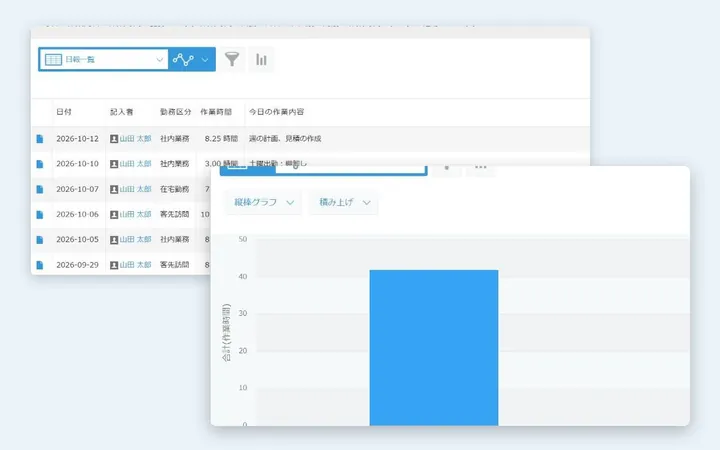
Task: Open the bar chart aggregate icon
Action: pyautogui.click(x=261, y=59)
